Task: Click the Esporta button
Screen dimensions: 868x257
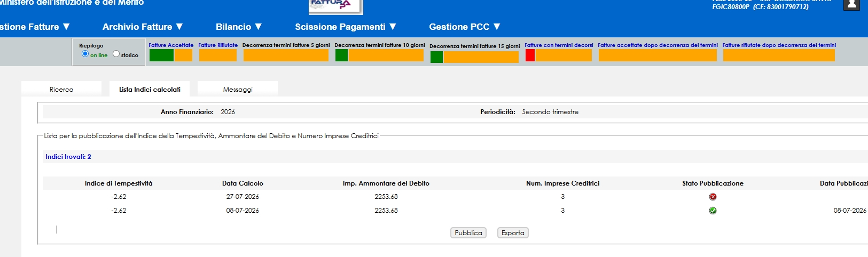Action: point(513,233)
